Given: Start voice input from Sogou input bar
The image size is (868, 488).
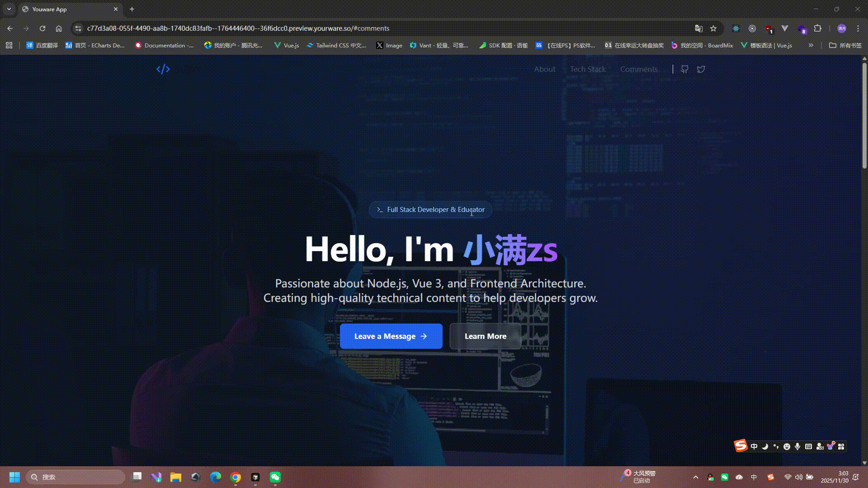Looking at the screenshot, I should (x=797, y=446).
